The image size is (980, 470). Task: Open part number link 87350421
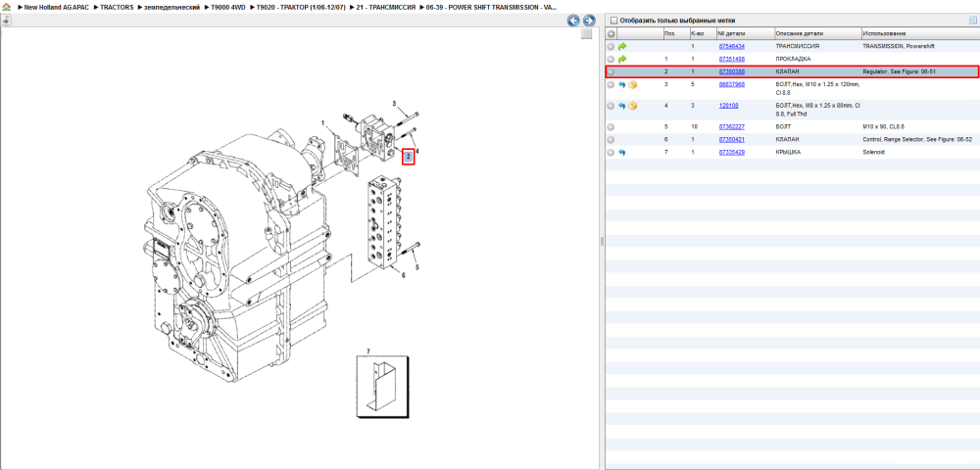(x=731, y=139)
